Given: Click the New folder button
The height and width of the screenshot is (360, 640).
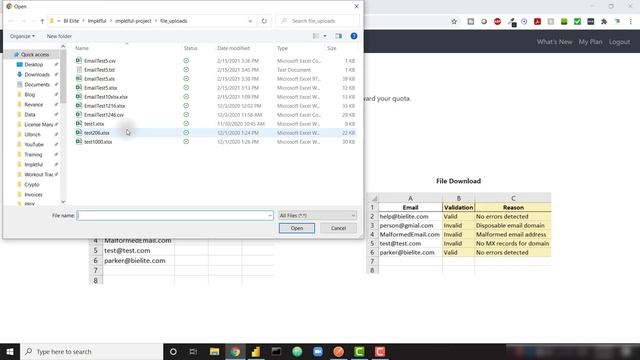Looking at the screenshot, I should click(59, 36).
